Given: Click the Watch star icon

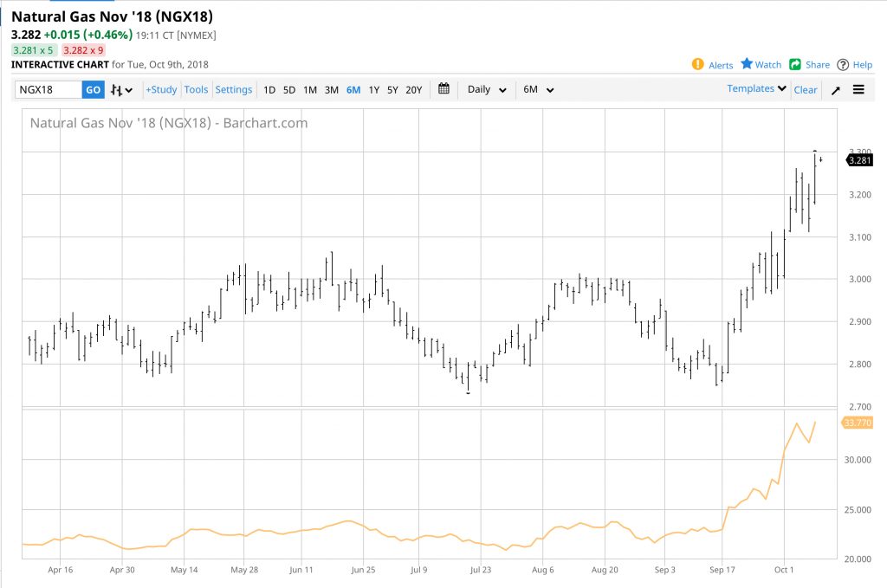Looking at the screenshot, I should click(747, 64).
